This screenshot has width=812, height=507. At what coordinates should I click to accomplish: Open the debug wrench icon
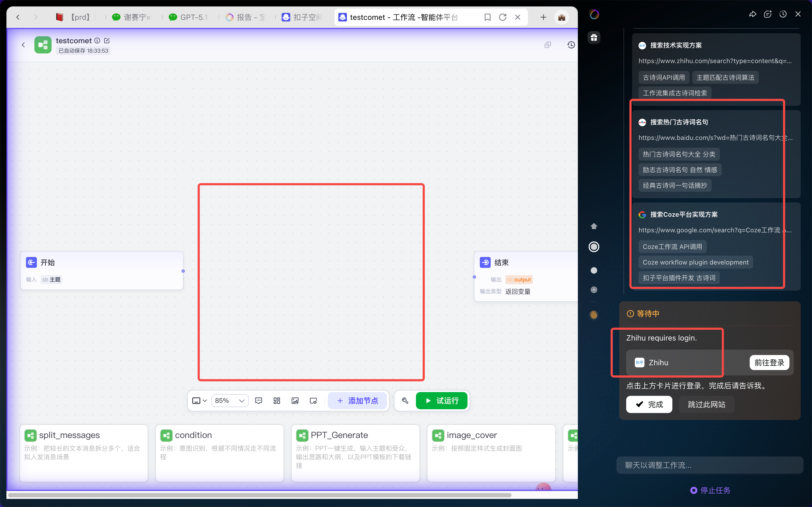coord(405,401)
